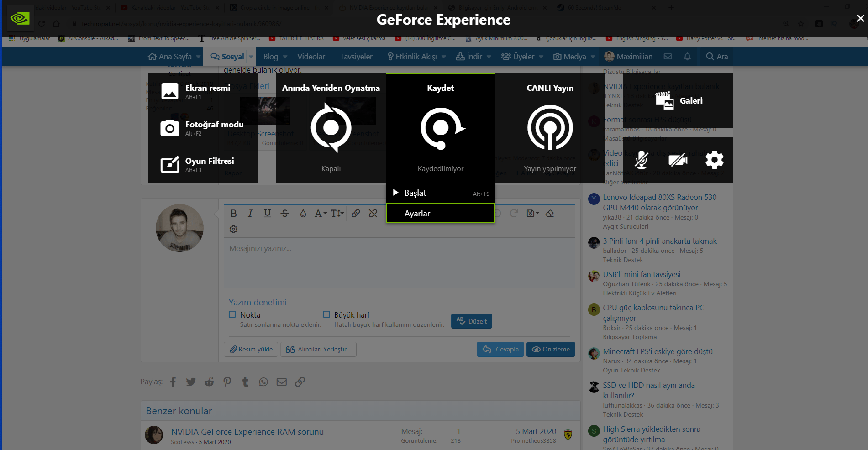The height and width of the screenshot is (450, 868).
Task: Open the Maximilian user account menu
Action: coord(628,57)
